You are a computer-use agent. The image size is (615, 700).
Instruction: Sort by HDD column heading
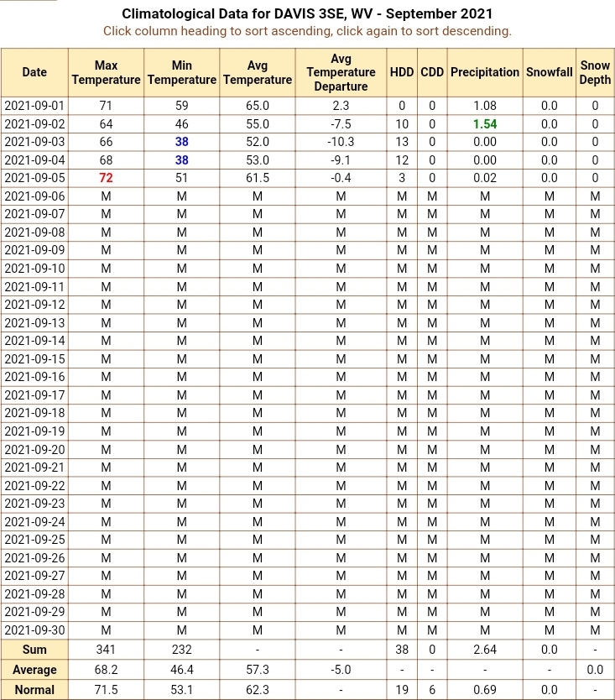402,72
